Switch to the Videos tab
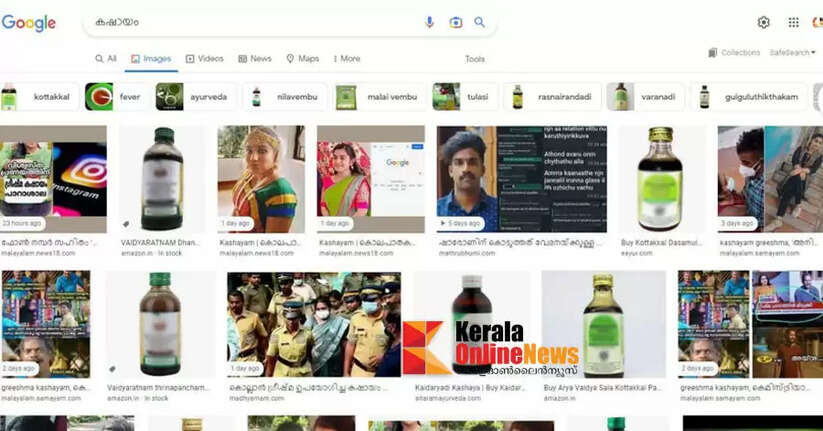The height and width of the screenshot is (431, 823). [205, 59]
